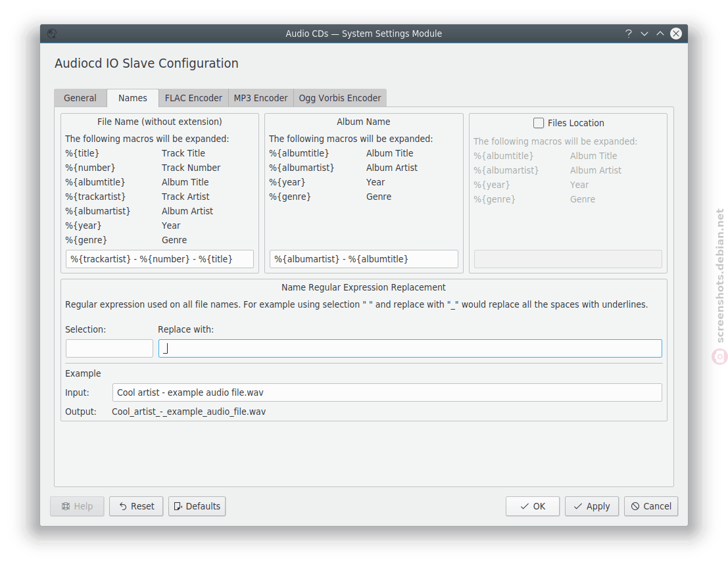Click the output Cool_artist_-_example_audio_file.wav text

(x=189, y=412)
